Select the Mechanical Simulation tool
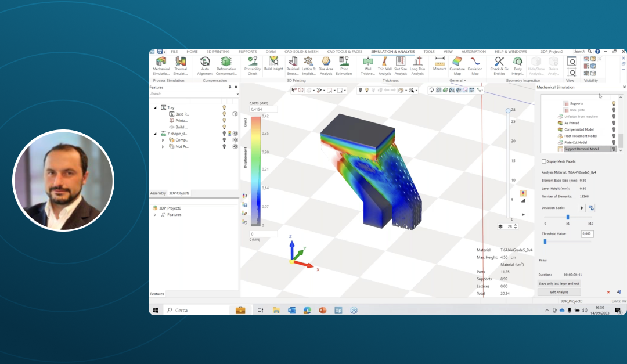Image resolution: width=627 pixels, height=364 pixels. 161,65
